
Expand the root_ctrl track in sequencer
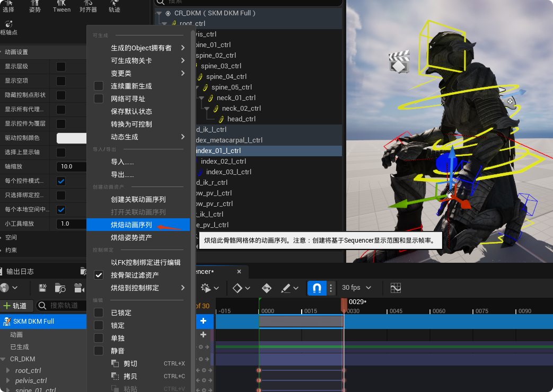(8, 370)
